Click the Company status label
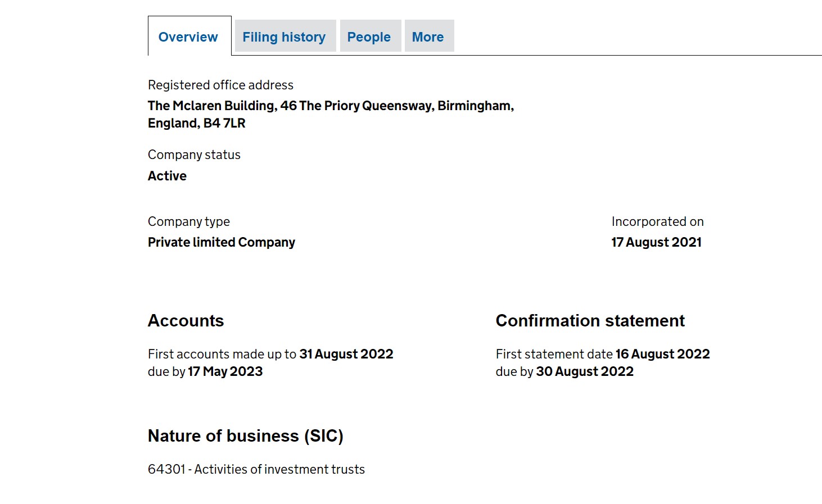 coord(194,155)
